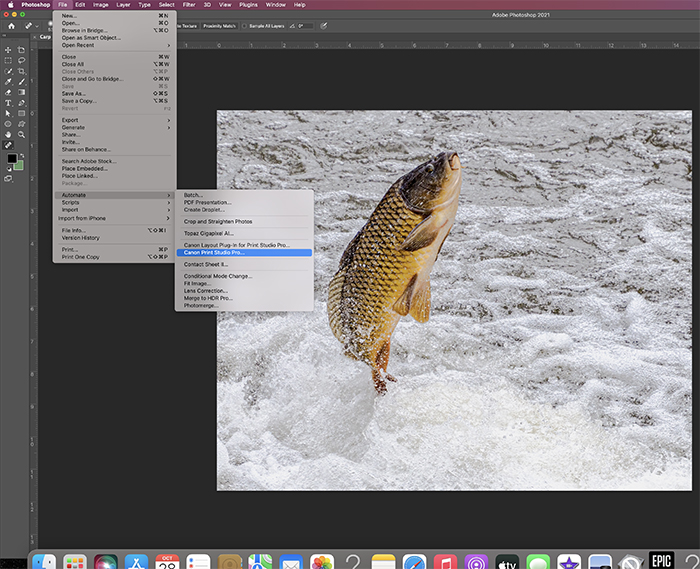This screenshot has height=569, width=700.
Task: Open Apple Music from the dock
Action: (x=445, y=562)
